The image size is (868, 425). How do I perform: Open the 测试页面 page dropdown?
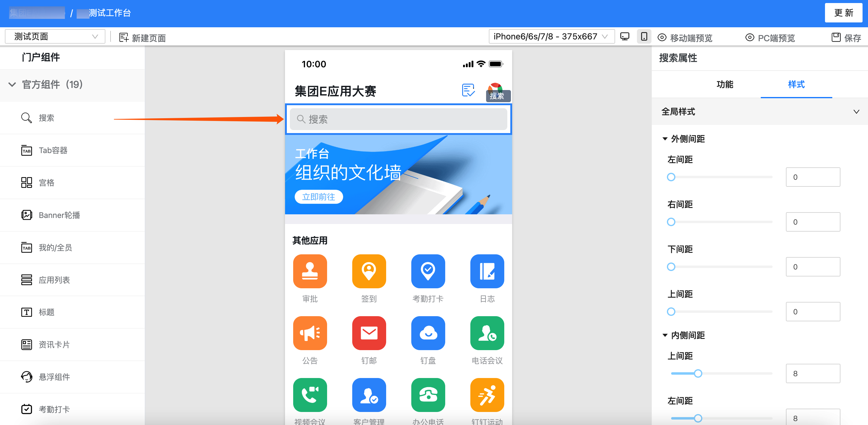pyautogui.click(x=55, y=36)
